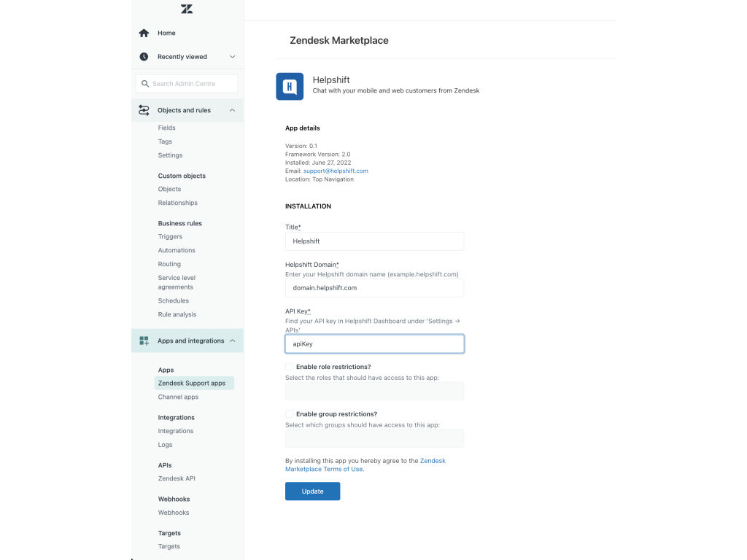Click the Objects and rules icon
The width and height of the screenshot is (747, 560).
click(144, 110)
